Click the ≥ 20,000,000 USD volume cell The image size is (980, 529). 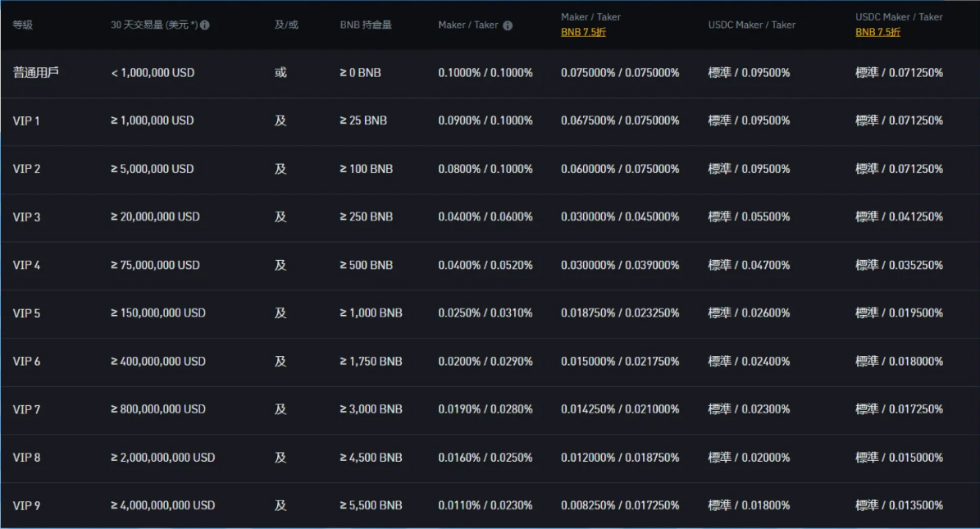155,217
